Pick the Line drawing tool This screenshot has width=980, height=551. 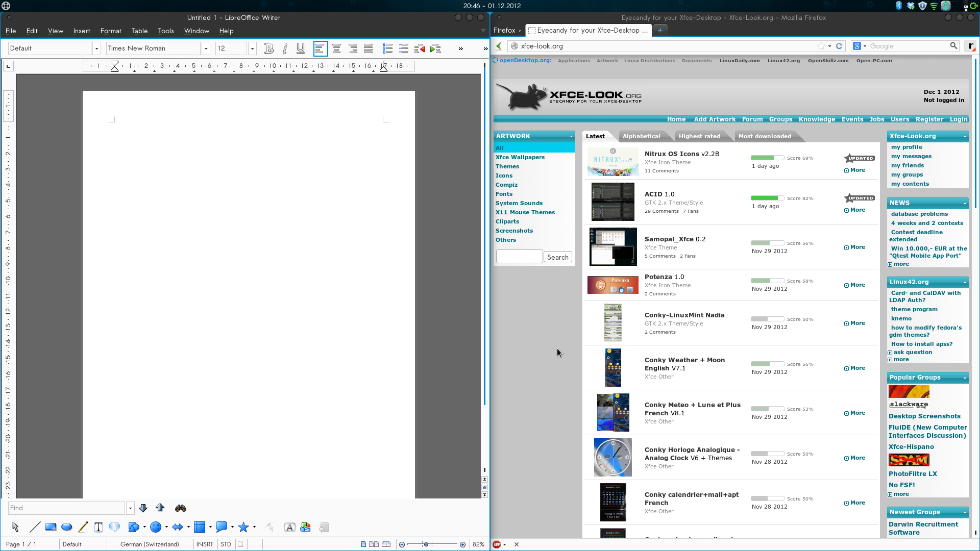[35, 527]
